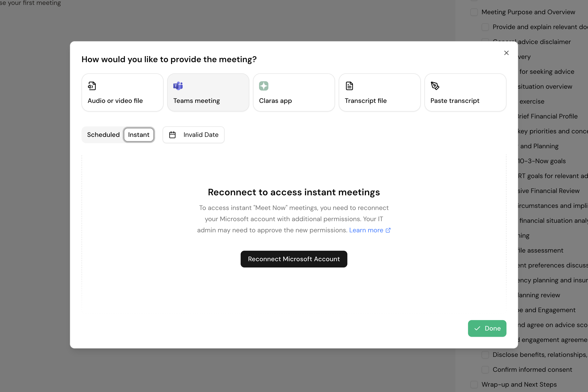Image resolution: width=588 pixels, height=392 pixels.
Task: Click the Microsoft Teams logo icon
Action: pyautogui.click(x=178, y=86)
